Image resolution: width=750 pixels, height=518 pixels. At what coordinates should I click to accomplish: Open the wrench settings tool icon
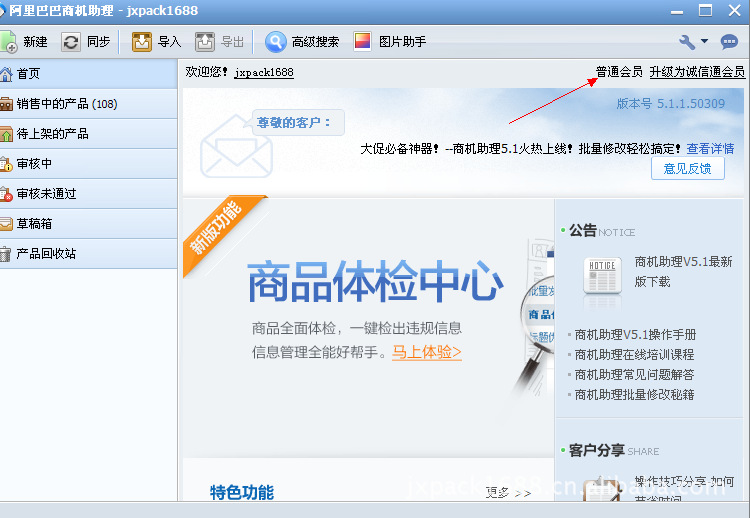pyautogui.click(x=687, y=42)
